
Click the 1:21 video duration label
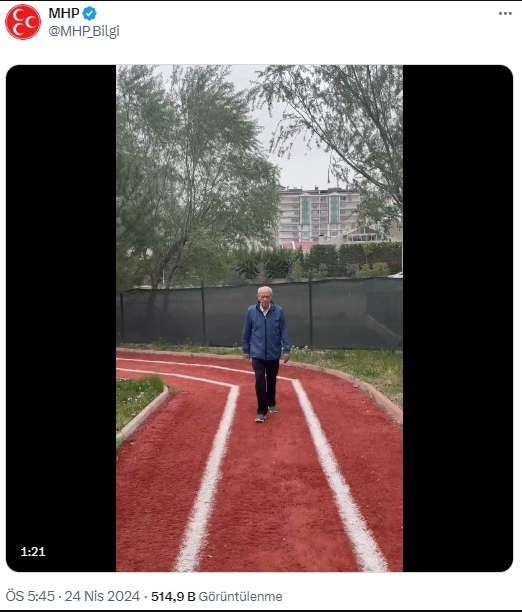point(33,551)
